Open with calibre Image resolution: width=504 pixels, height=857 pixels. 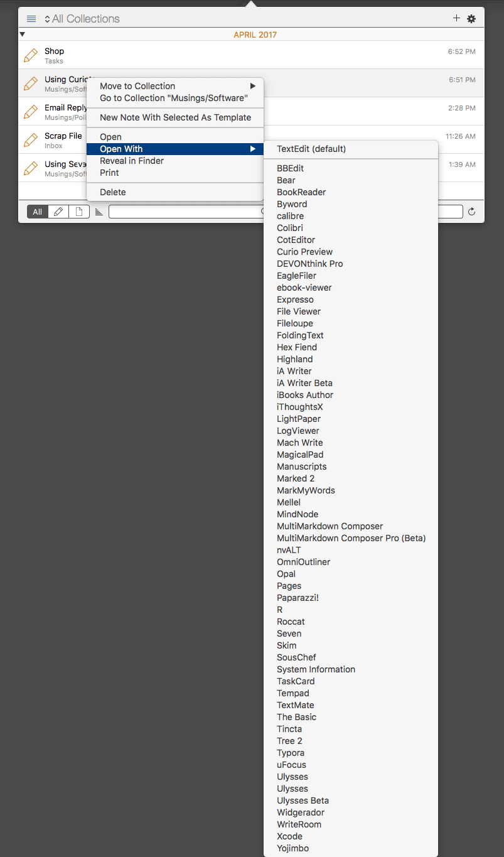click(351, 216)
